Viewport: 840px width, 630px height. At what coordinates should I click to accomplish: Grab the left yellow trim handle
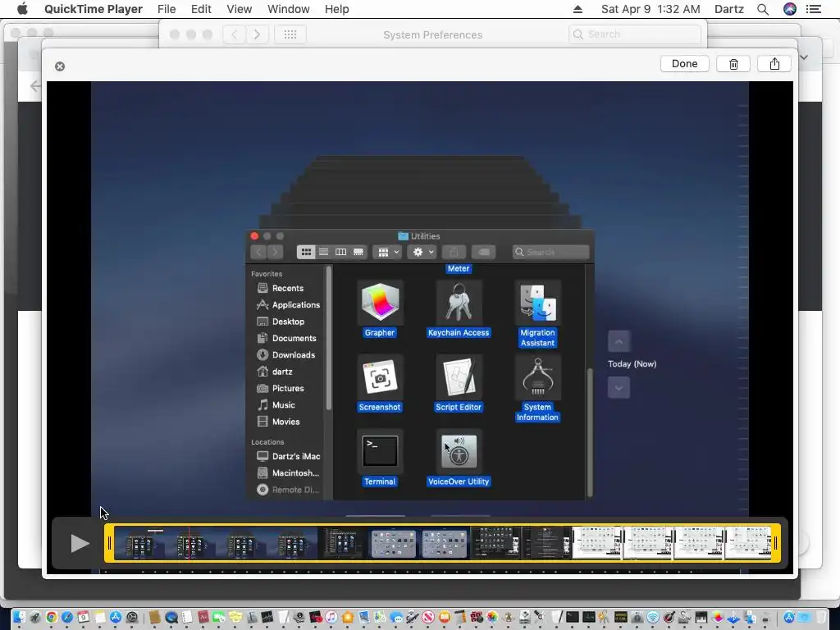coord(109,543)
